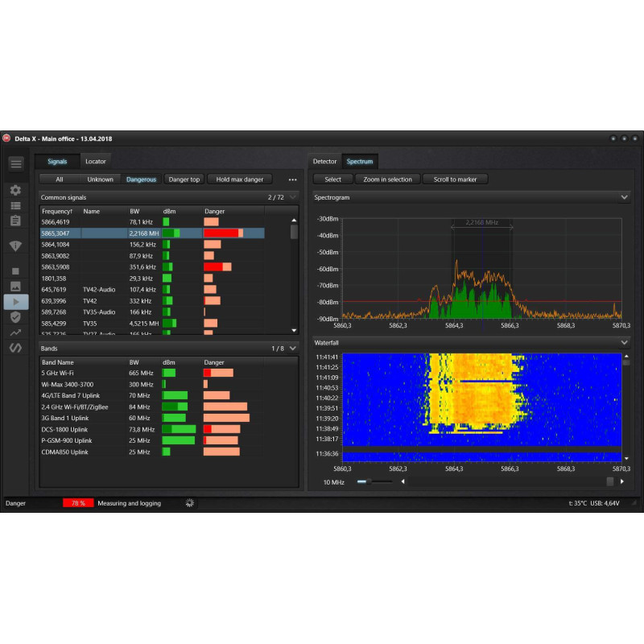
Task: Open the hamburger menu in sidebar
Action: click(16, 164)
